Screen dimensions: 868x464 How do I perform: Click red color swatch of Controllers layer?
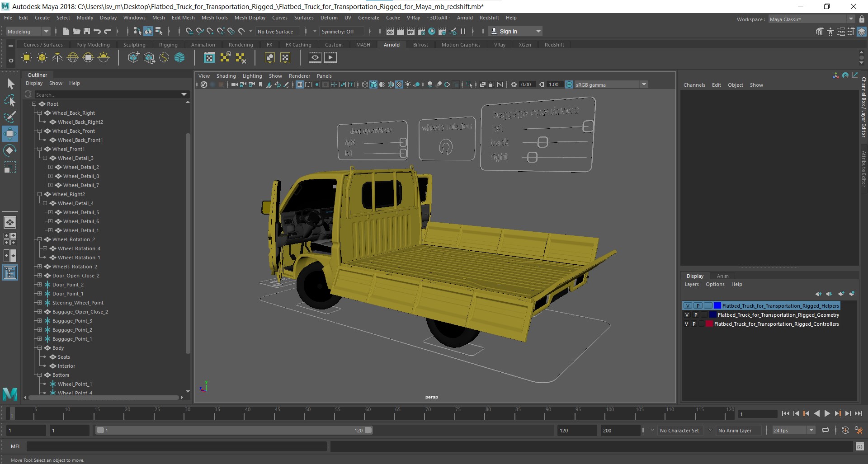(709, 324)
